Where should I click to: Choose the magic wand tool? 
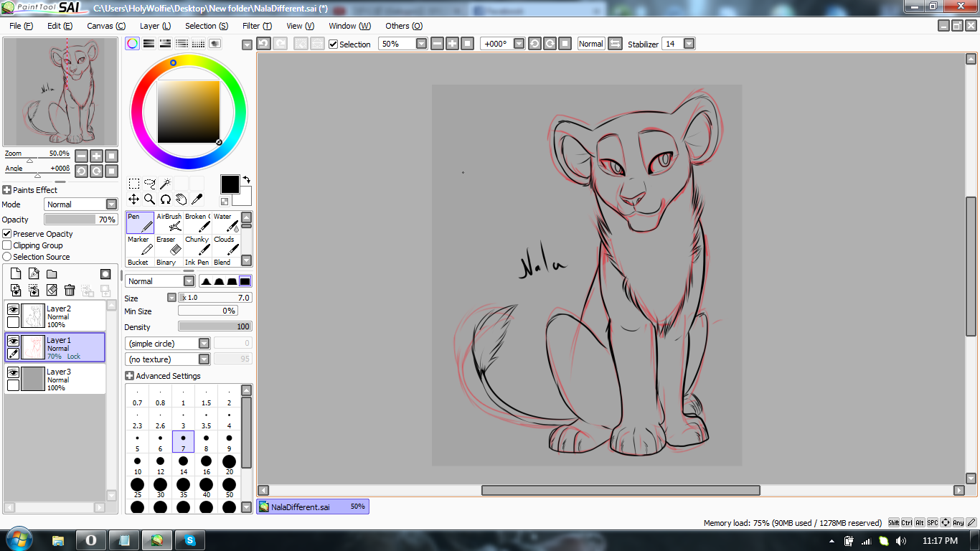coord(166,184)
